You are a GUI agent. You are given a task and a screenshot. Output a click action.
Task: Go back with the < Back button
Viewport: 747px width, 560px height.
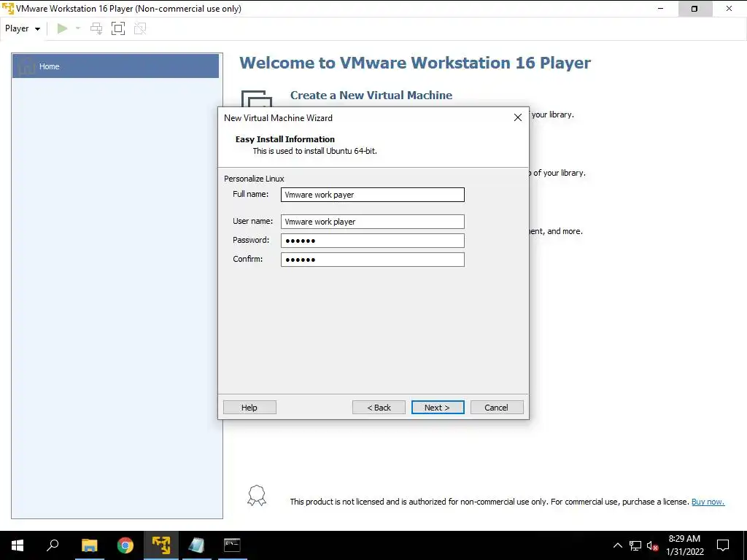379,407
